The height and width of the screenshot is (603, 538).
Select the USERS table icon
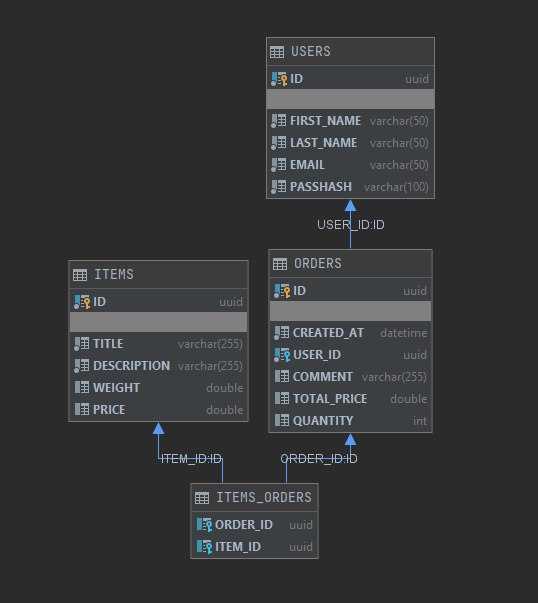coord(277,52)
